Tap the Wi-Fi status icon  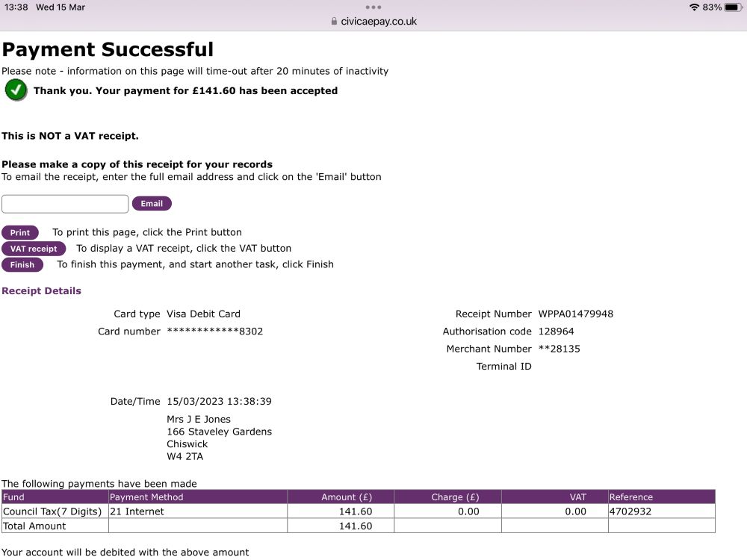[x=694, y=7]
